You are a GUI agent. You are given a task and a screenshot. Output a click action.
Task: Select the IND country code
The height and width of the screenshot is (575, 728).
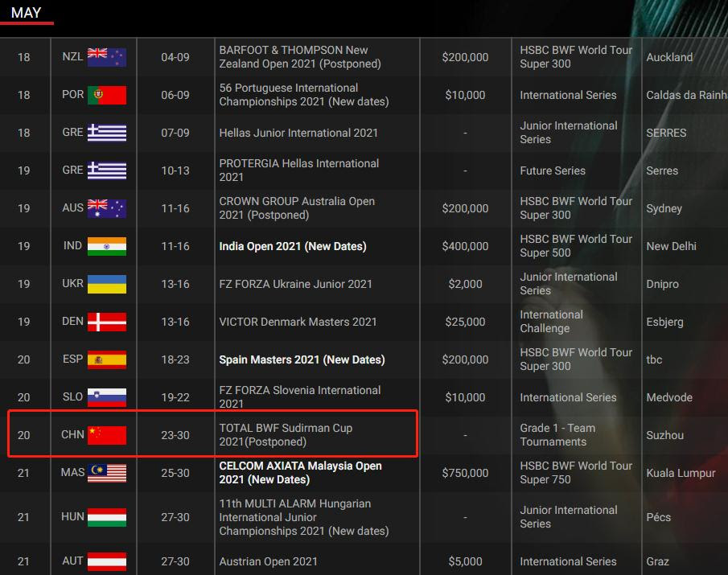click(x=72, y=245)
